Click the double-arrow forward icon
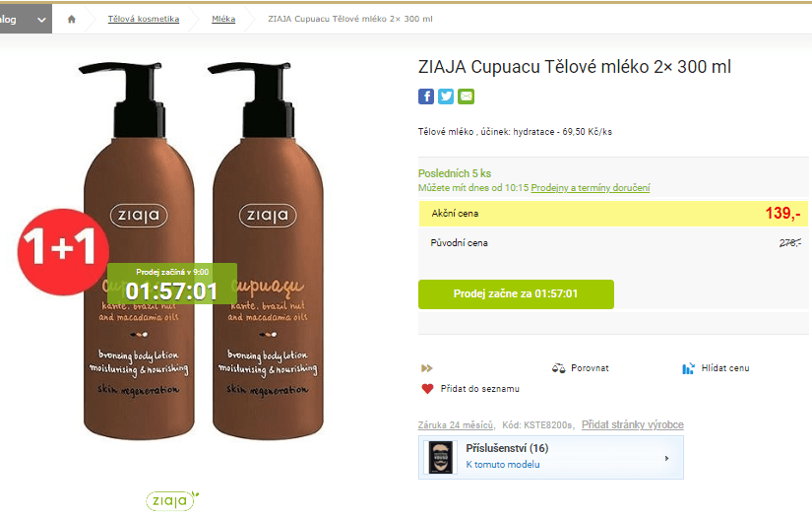This screenshot has width=812, height=516. 427,368
